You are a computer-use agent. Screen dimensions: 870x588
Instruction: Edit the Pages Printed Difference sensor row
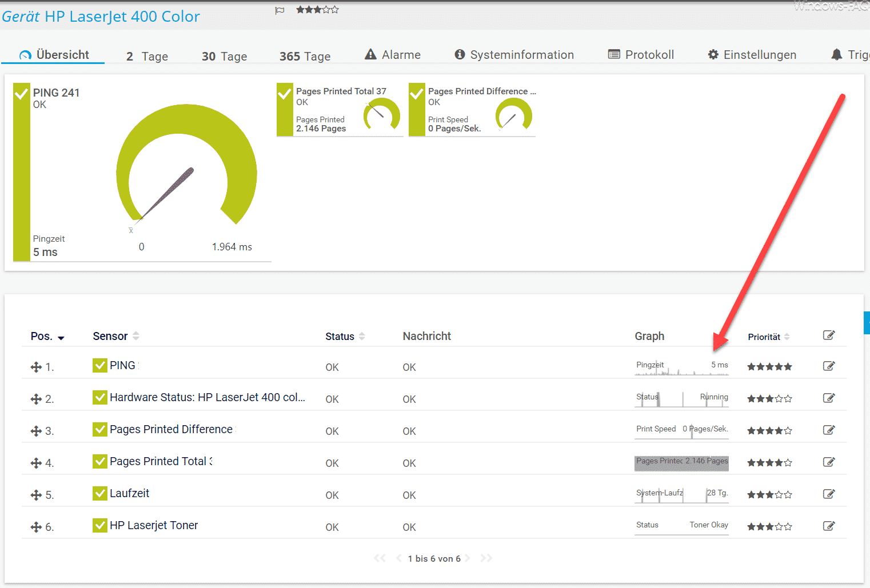click(x=829, y=430)
